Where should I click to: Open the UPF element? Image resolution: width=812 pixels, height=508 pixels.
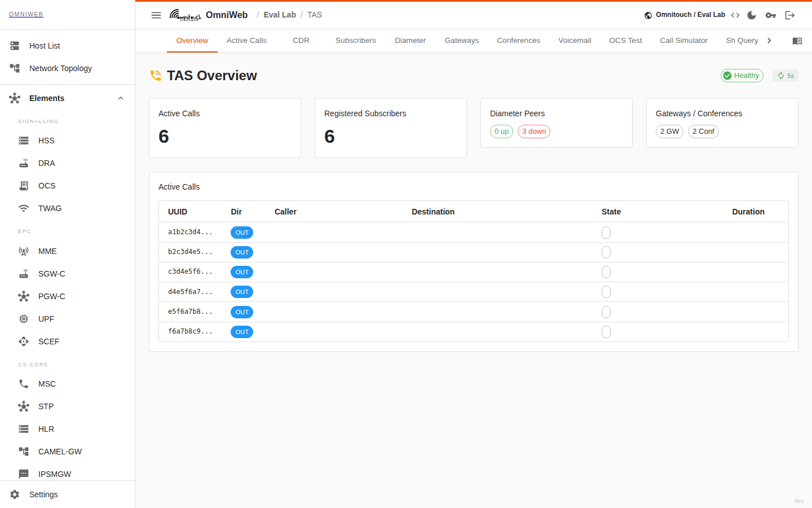[68, 319]
